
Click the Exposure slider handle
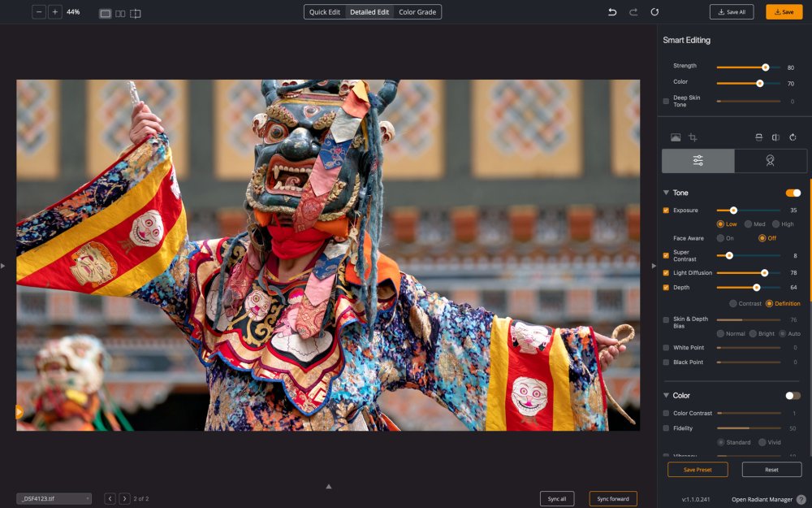(x=733, y=211)
